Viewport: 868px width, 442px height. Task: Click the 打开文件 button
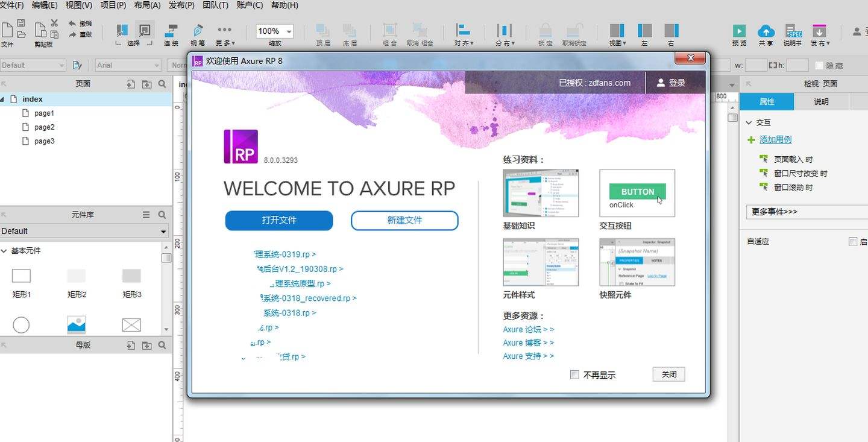coord(279,221)
